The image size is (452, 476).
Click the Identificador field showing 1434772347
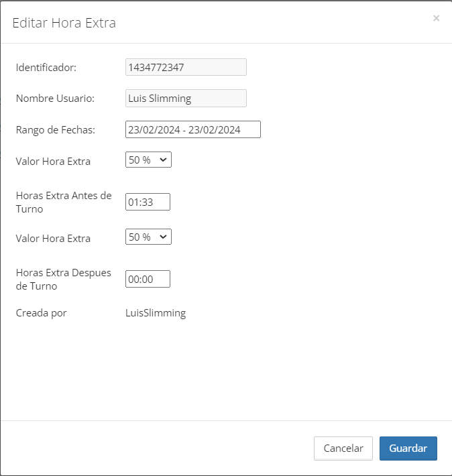186,67
